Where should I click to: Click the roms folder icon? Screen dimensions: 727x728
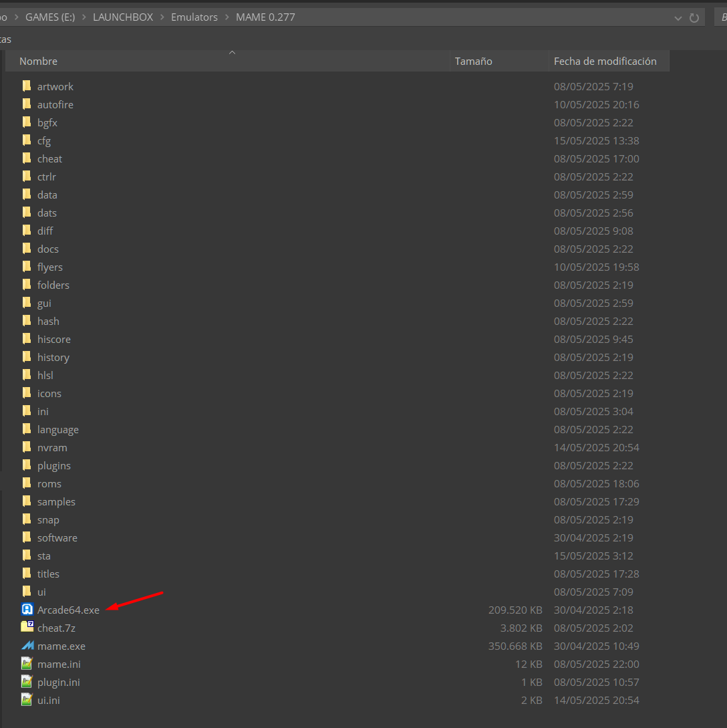pos(27,483)
